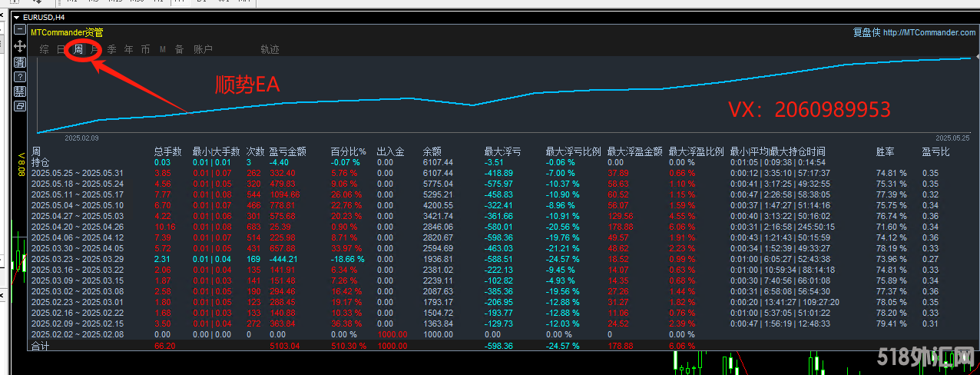Click the restore window icon in sidebar
Image resolution: width=980 pixels, height=375 pixels.
click(x=19, y=105)
